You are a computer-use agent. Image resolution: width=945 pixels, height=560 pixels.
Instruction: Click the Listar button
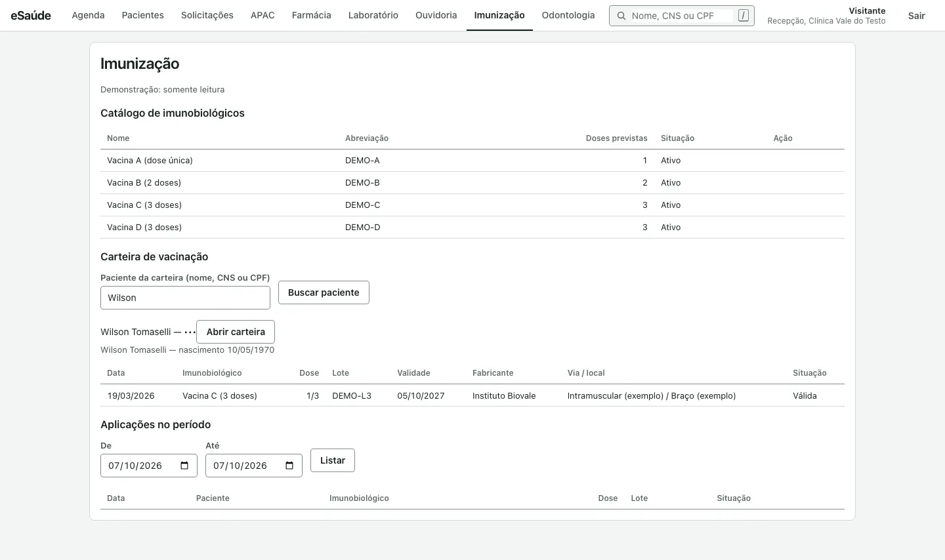[333, 460]
